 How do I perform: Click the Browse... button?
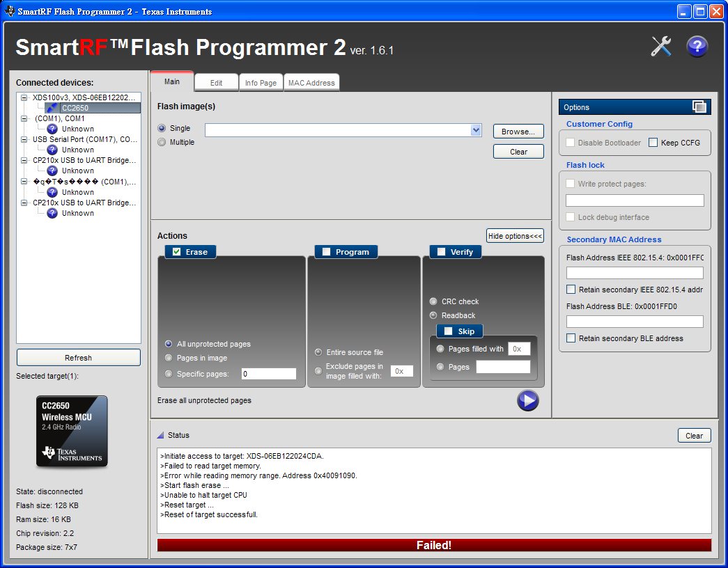pos(518,132)
